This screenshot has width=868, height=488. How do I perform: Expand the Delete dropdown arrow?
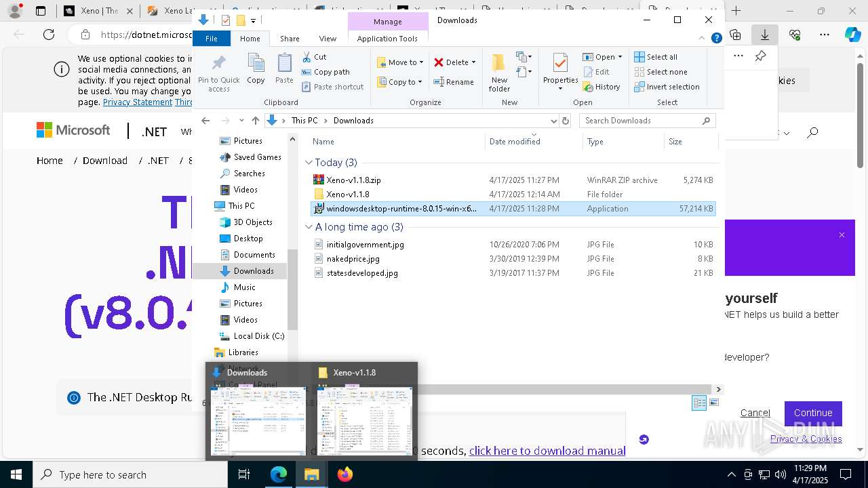[473, 62]
